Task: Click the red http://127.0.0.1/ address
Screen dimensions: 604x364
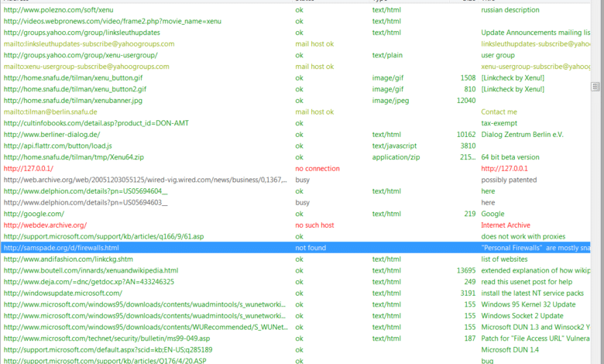Action: click(x=29, y=169)
